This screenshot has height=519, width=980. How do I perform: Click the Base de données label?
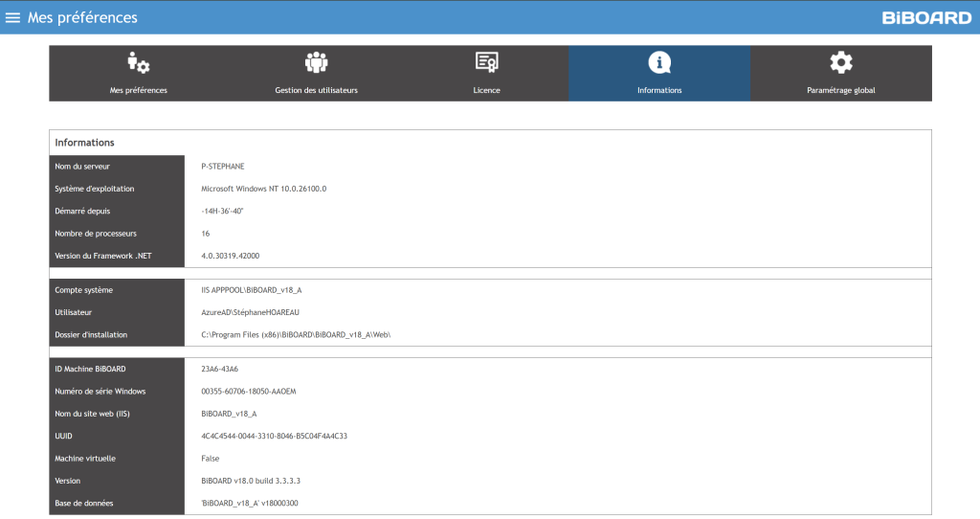click(84, 504)
